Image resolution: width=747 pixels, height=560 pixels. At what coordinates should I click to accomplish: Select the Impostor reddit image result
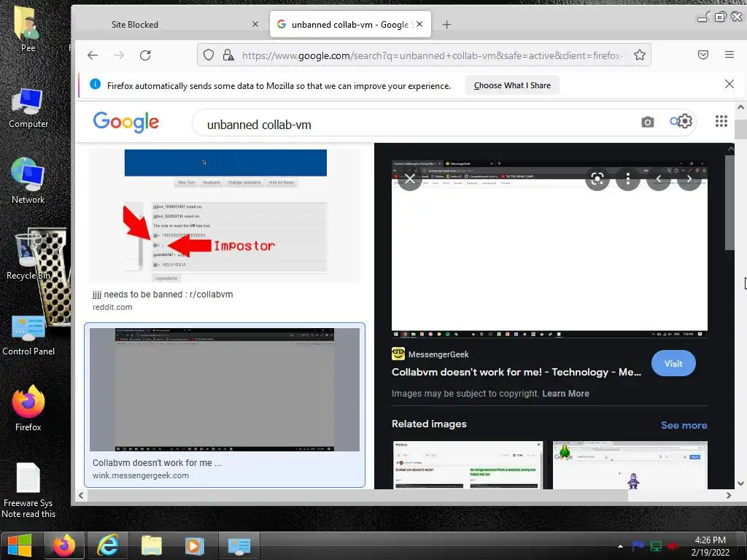(x=225, y=216)
